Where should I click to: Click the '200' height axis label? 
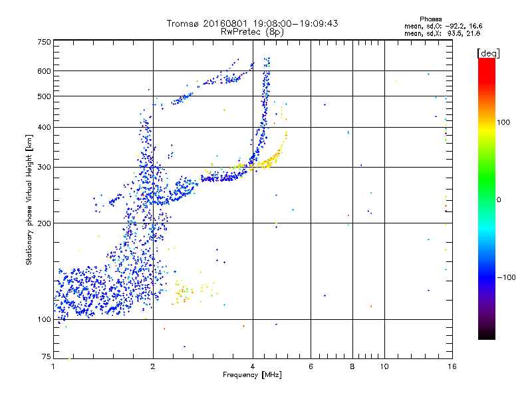click(44, 223)
